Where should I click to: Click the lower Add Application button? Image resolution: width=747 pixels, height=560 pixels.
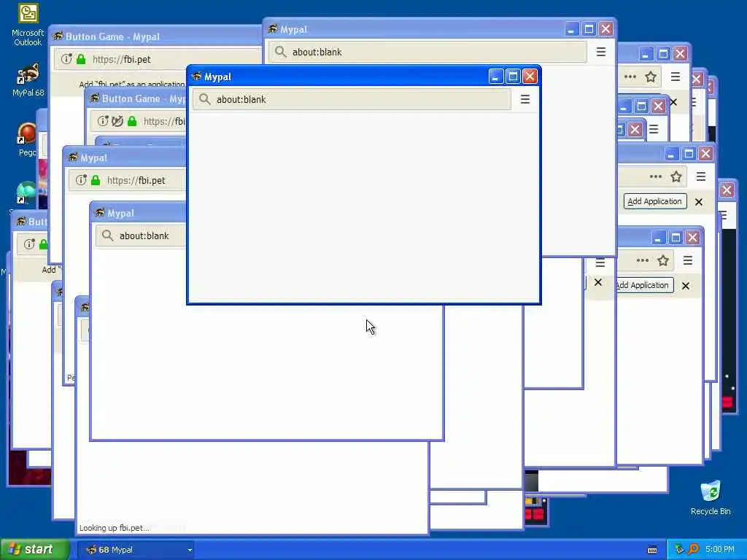[x=645, y=285]
